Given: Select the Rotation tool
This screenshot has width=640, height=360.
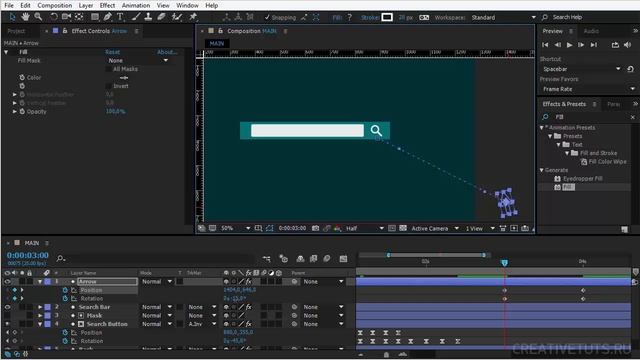Looking at the screenshot, I should tap(54, 17).
